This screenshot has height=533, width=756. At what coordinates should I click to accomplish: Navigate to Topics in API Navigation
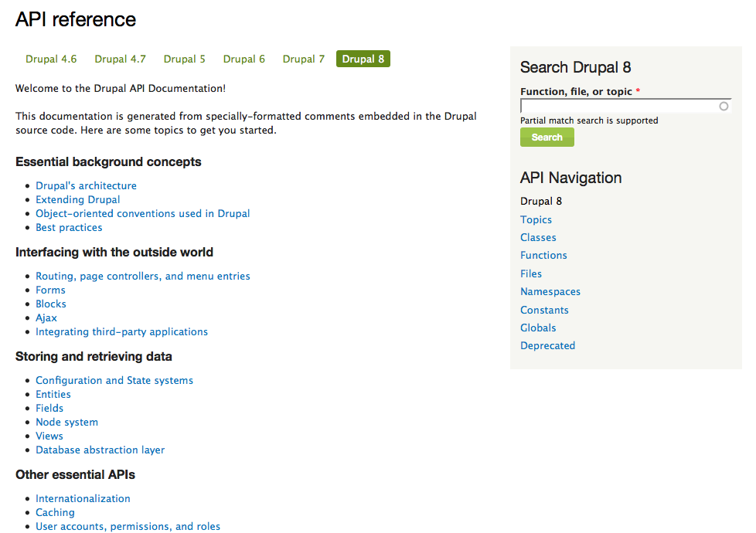(x=536, y=219)
